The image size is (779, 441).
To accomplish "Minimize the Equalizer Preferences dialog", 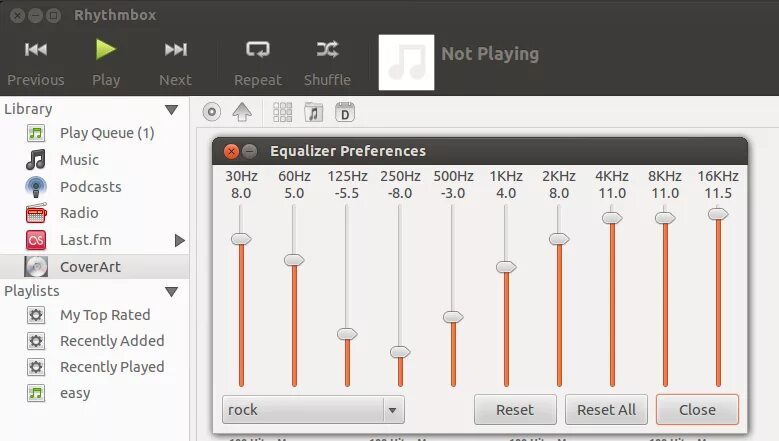I will [x=249, y=151].
